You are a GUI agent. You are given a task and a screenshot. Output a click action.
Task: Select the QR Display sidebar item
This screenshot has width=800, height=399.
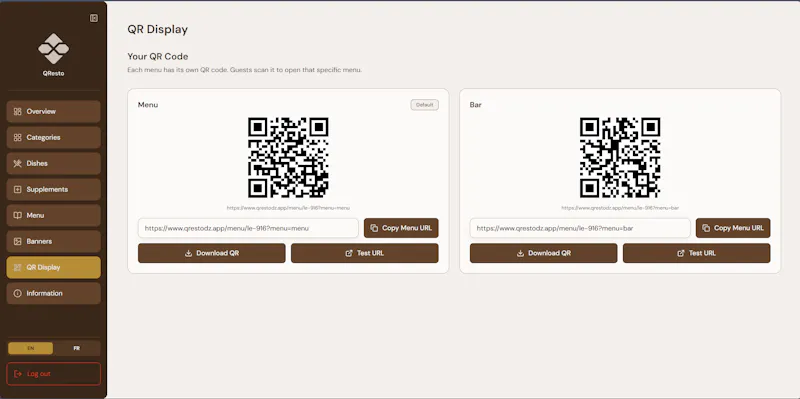54,267
